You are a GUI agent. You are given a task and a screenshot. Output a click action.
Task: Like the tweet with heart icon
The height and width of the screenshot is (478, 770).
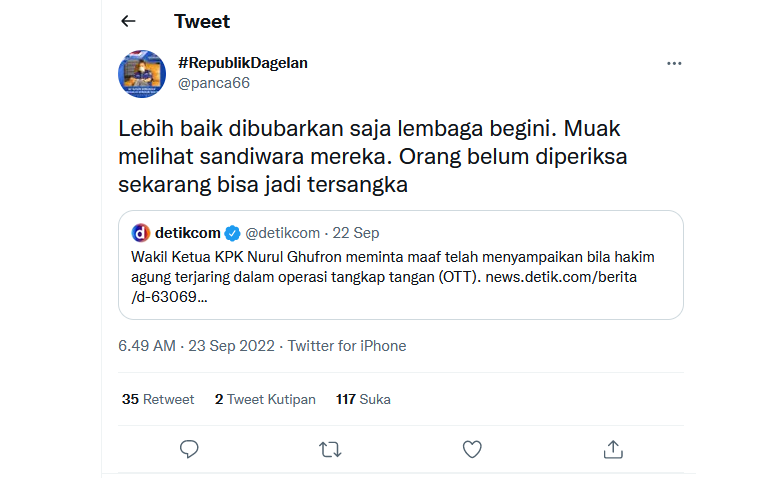click(472, 449)
